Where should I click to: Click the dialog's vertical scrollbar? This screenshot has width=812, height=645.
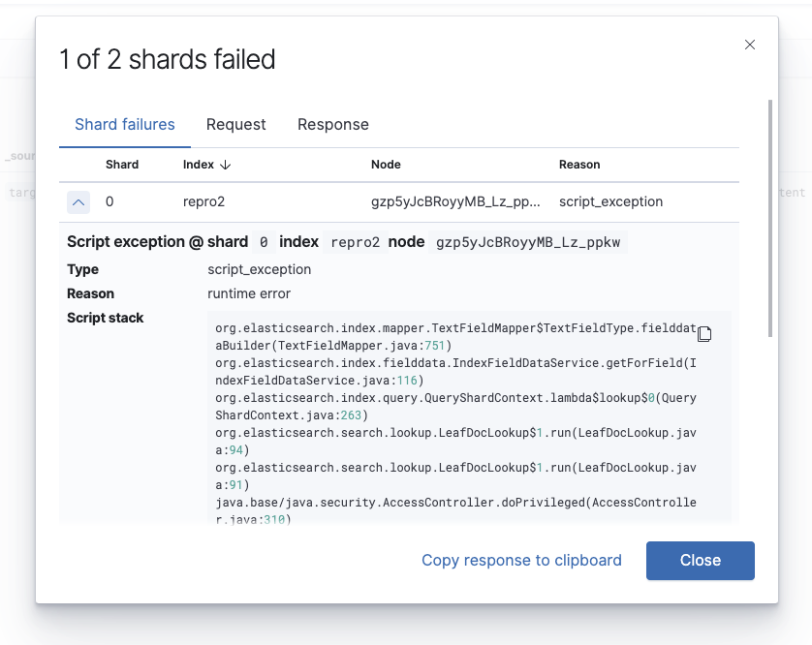770,219
